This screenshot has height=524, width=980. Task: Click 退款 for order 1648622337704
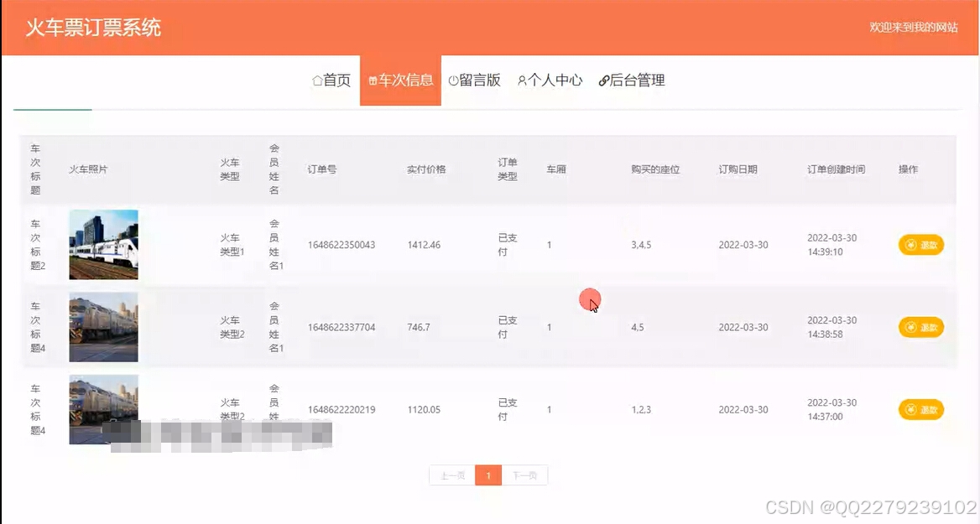(920, 327)
